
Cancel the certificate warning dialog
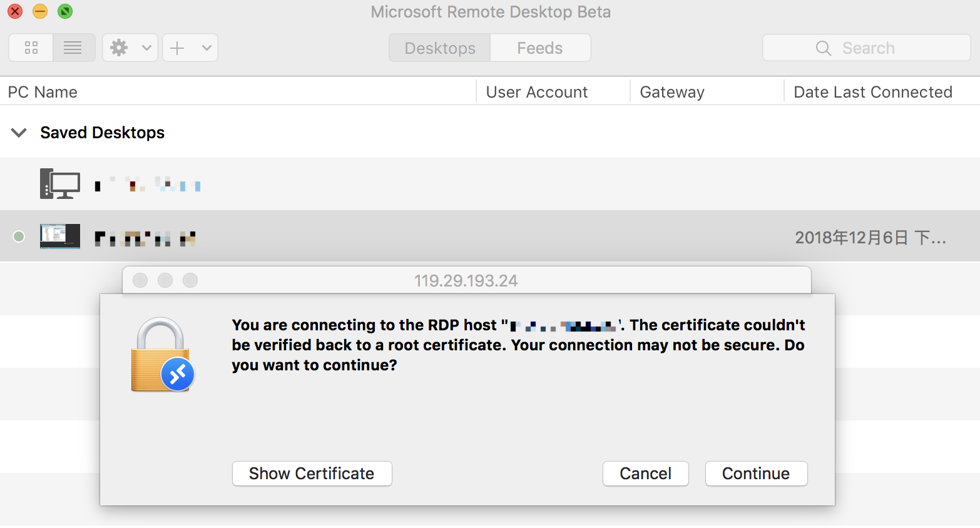645,474
